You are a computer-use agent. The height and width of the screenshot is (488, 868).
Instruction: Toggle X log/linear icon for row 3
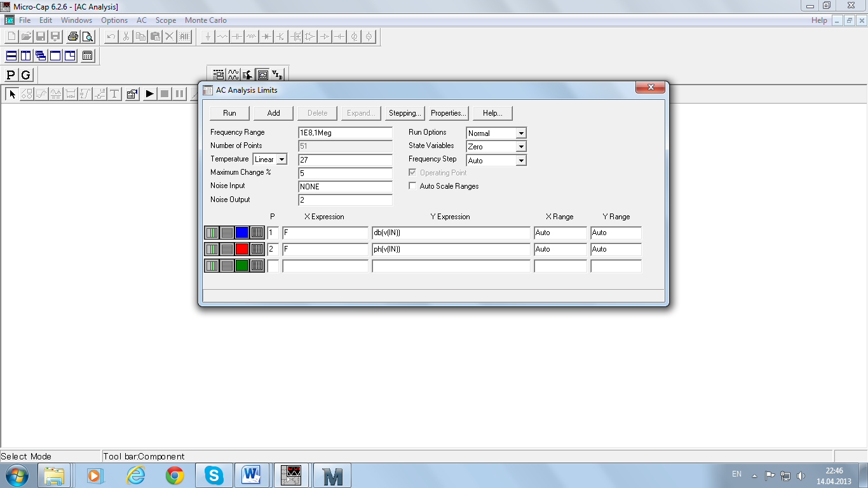click(212, 266)
